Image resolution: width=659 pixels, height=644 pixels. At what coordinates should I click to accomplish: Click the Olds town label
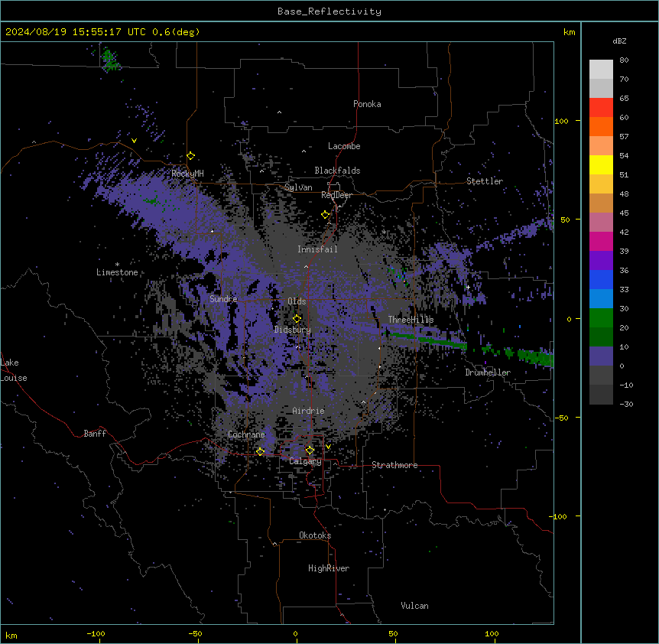(x=297, y=301)
